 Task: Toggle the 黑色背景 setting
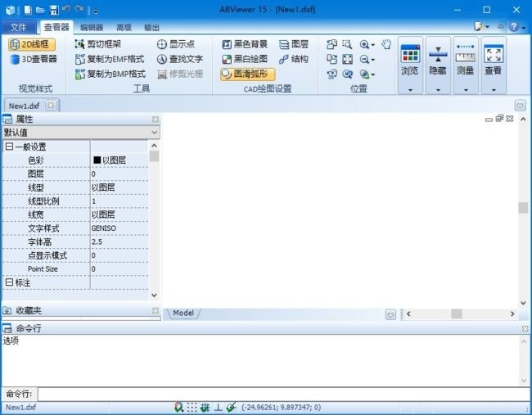(245, 44)
